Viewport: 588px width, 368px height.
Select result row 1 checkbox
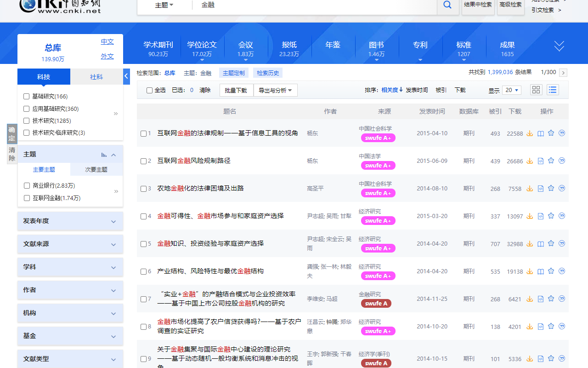point(143,133)
